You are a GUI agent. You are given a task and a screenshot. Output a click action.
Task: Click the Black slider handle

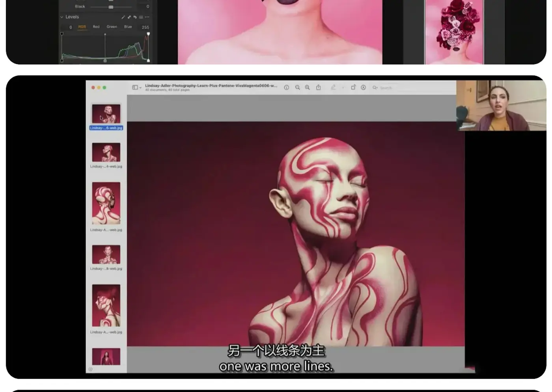(x=111, y=7)
